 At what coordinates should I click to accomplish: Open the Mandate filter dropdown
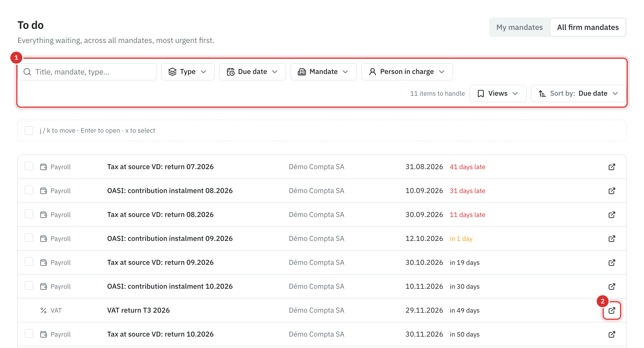pyautogui.click(x=323, y=72)
